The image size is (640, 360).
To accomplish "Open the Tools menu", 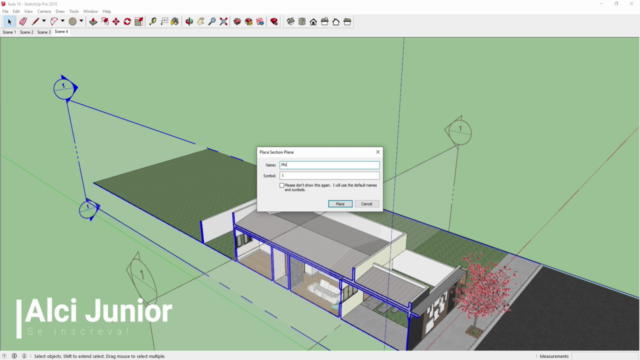I will pyautogui.click(x=74, y=11).
